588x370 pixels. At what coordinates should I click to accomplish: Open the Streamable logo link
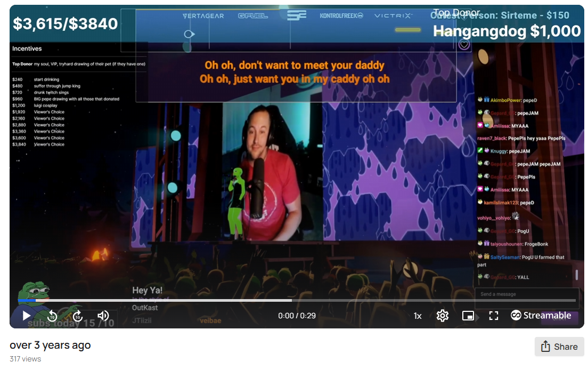pyautogui.click(x=541, y=315)
